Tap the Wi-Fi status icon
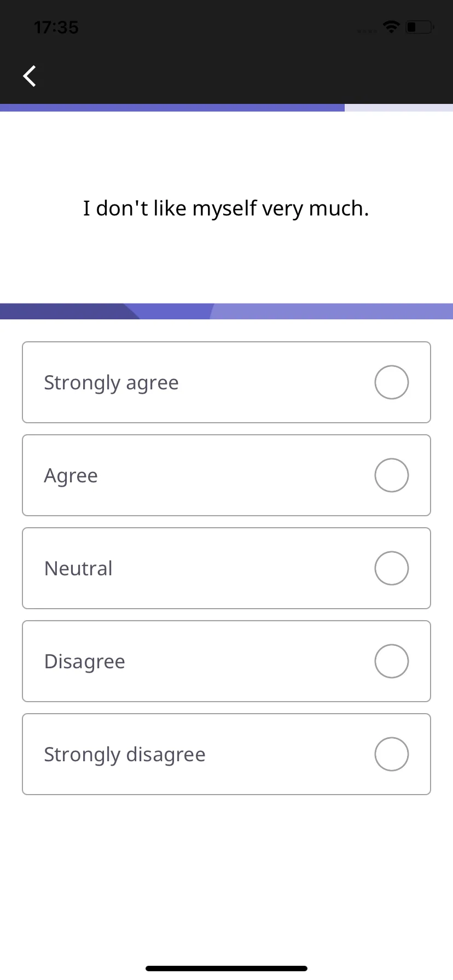Viewport: 453px width, 980px height. [391, 27]
